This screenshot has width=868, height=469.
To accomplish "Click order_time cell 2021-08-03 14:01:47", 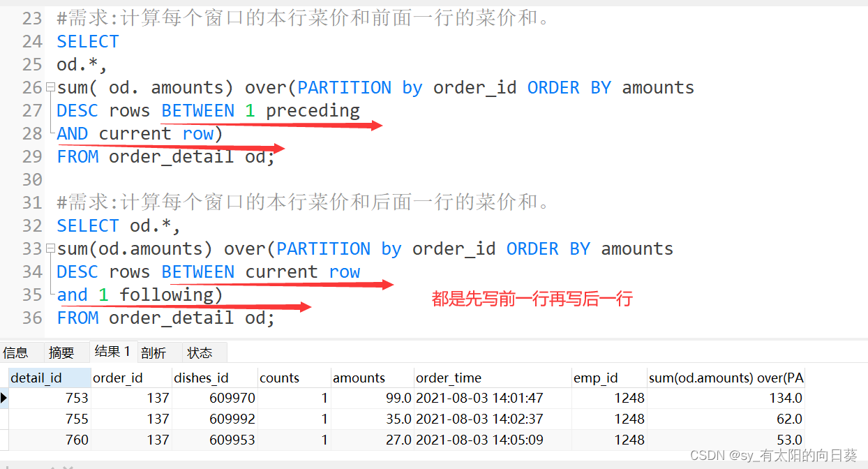I will [x=493, y=398].
